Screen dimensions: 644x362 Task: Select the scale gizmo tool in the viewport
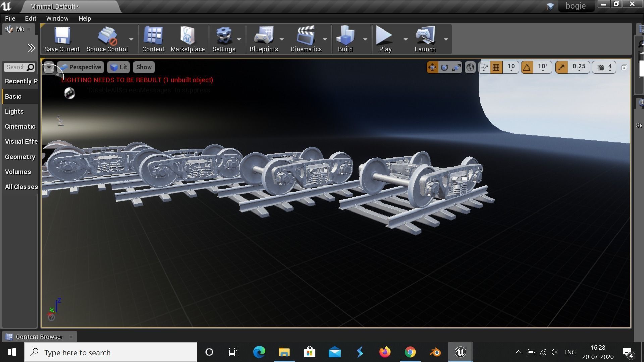456,67
